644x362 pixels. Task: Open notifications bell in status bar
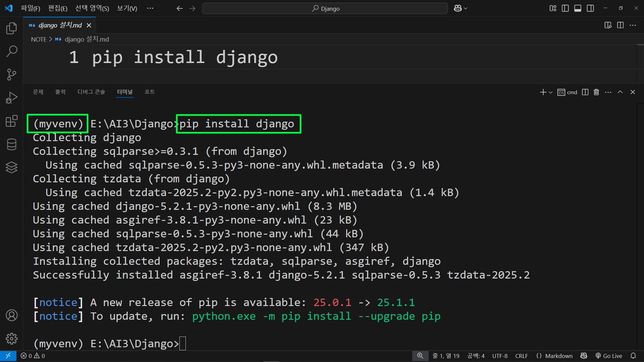point(633,356)
